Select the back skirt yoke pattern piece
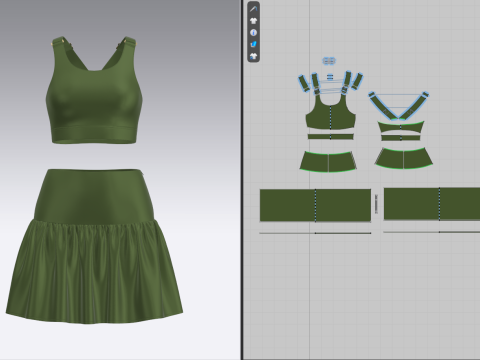This screenshot has width=480, height=360. pyautogui.click(x=404, y=158)
